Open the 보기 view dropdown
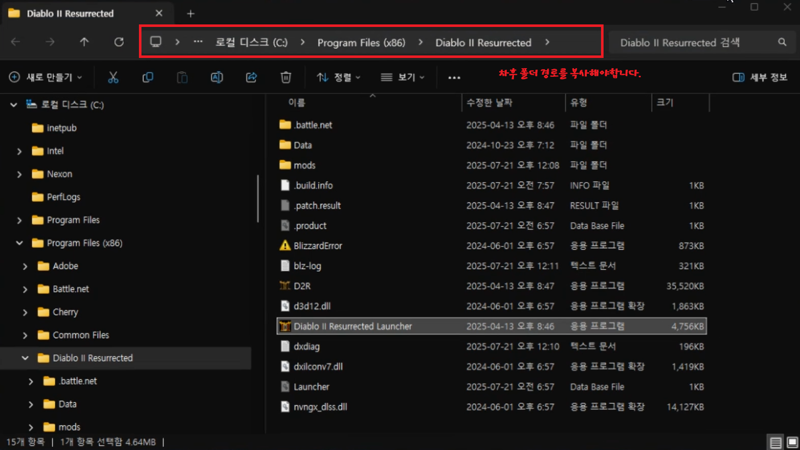Screen dimensions: 800x450 tap(403, 78)
